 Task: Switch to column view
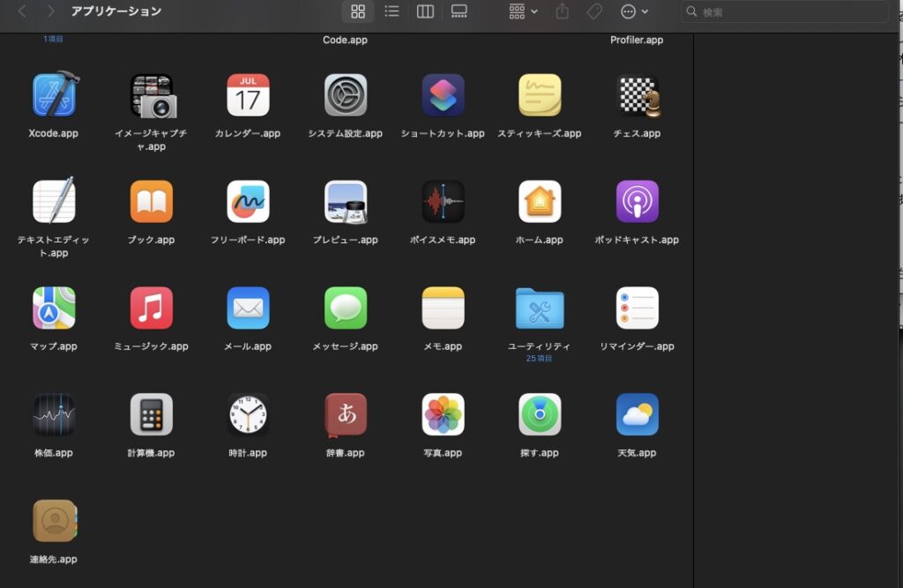pos(425,11)
